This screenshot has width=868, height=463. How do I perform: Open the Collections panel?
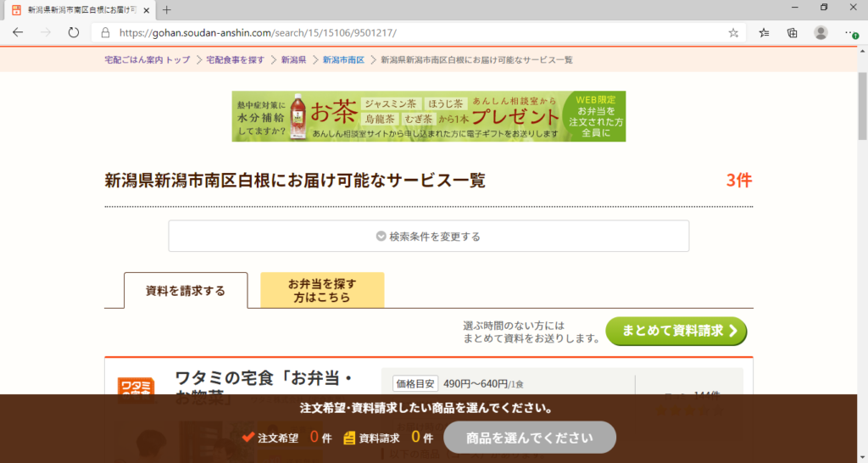pos(793,33)
